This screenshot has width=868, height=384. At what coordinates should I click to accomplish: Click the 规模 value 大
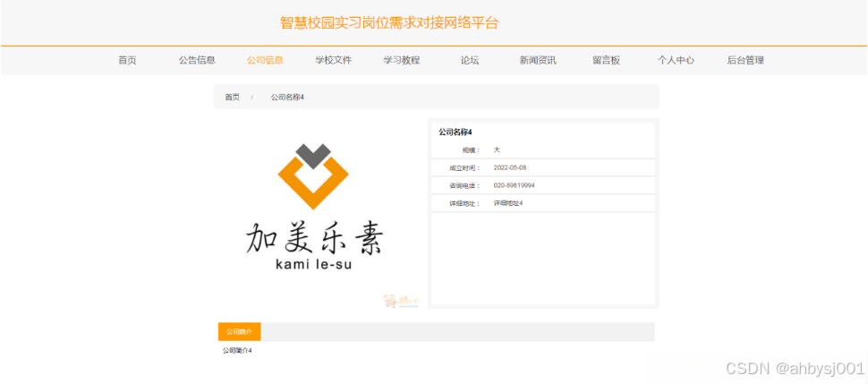point(497,149)
